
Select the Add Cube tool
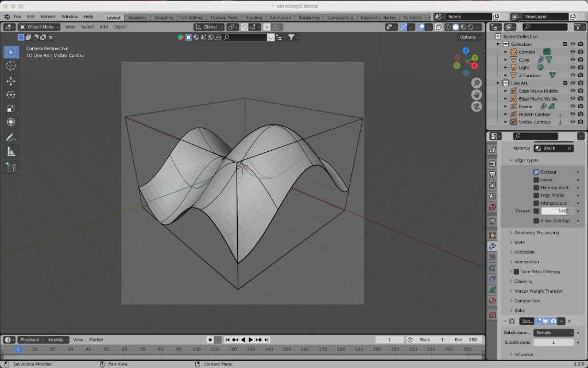(x=11, y=167)
